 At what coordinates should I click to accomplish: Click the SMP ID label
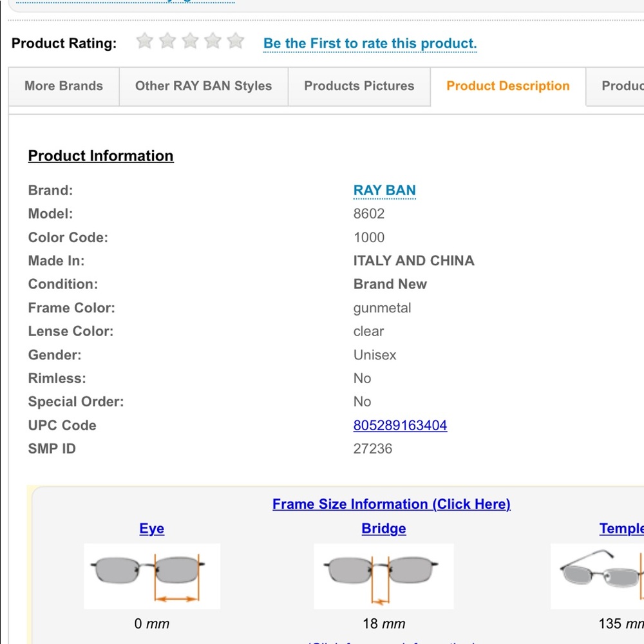pyautogui.click(x=52, y=449)
